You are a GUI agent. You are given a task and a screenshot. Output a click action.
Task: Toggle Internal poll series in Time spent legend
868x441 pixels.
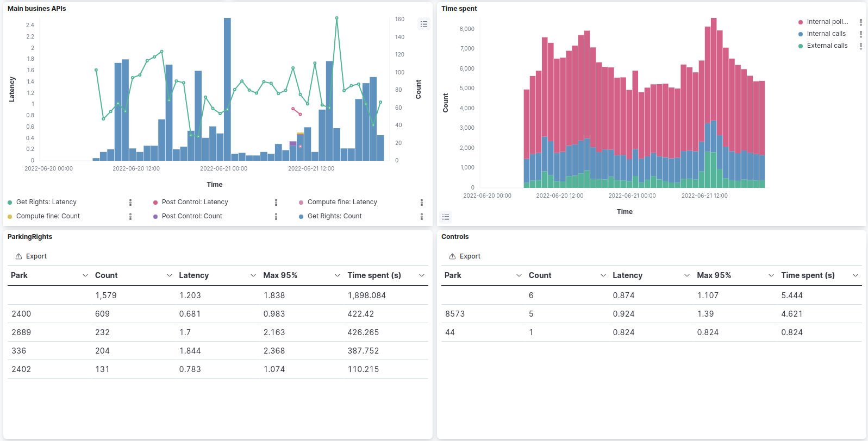(x=827, y=22)
